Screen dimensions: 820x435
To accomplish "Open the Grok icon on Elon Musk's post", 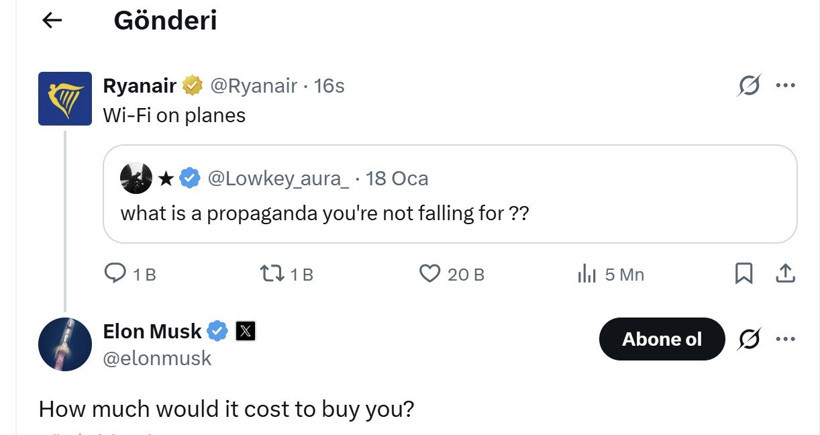I will pyautogui.click(x=748, y=340).
